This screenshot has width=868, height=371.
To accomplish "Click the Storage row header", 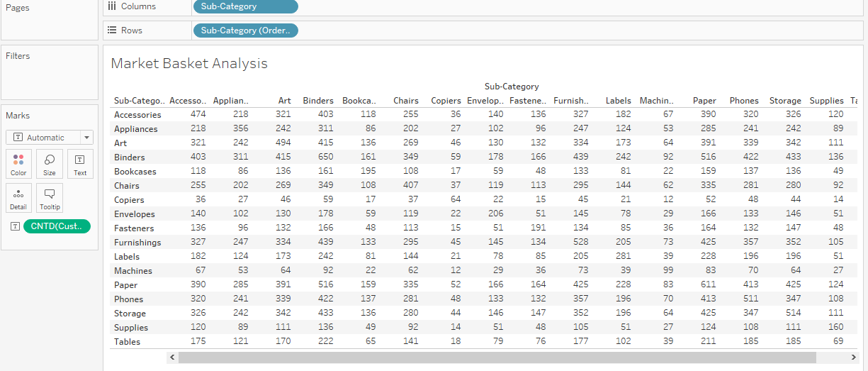I will 130,314.
